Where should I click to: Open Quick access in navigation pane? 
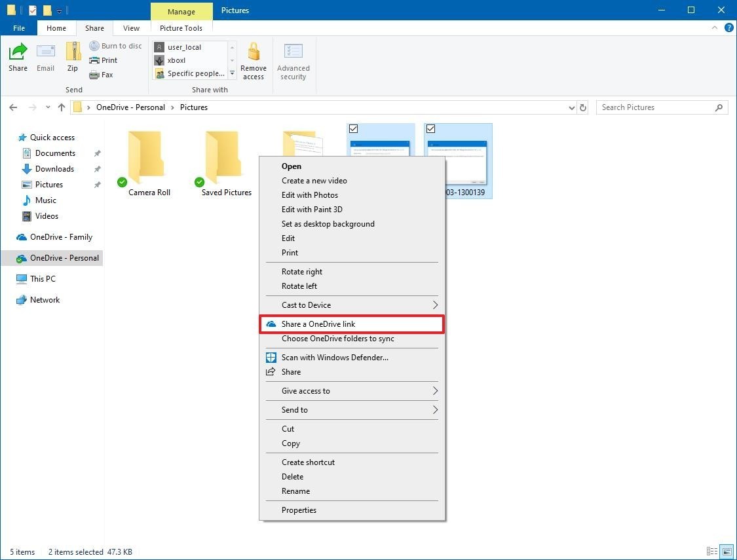coord(52,137)
